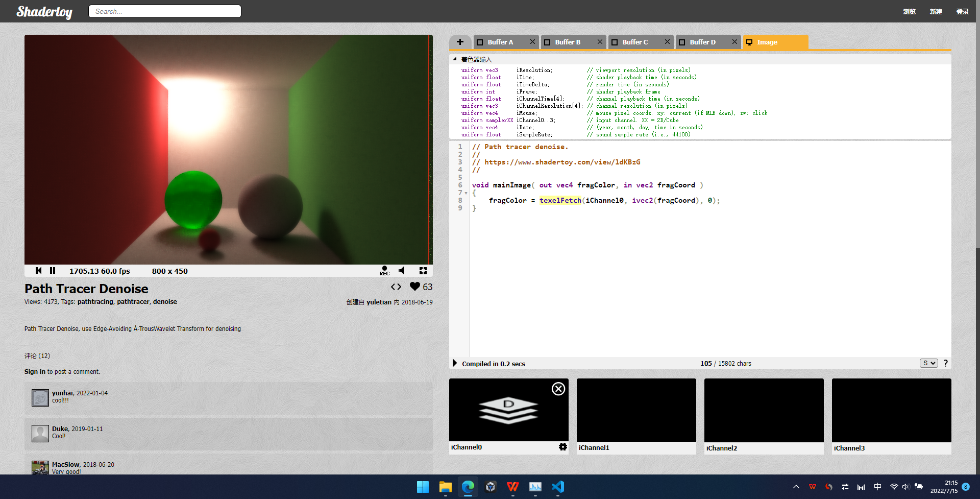The width and height of the screenshot is (980, 499).
Task: Collapse the mainImage function at line 7
Action: tap(466, 193)
